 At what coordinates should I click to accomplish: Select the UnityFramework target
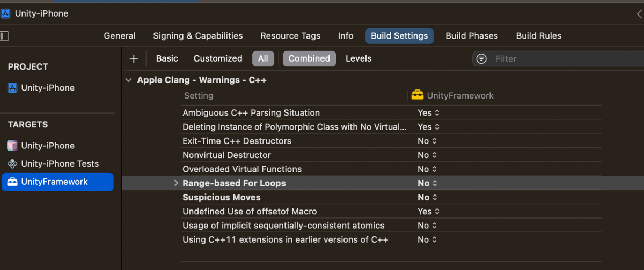[x=58, y=182]
